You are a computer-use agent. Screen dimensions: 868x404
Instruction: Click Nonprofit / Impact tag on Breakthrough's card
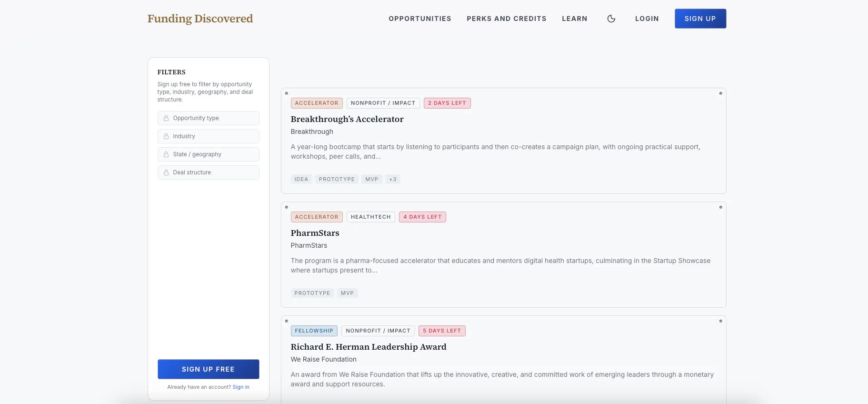[383, 103]
